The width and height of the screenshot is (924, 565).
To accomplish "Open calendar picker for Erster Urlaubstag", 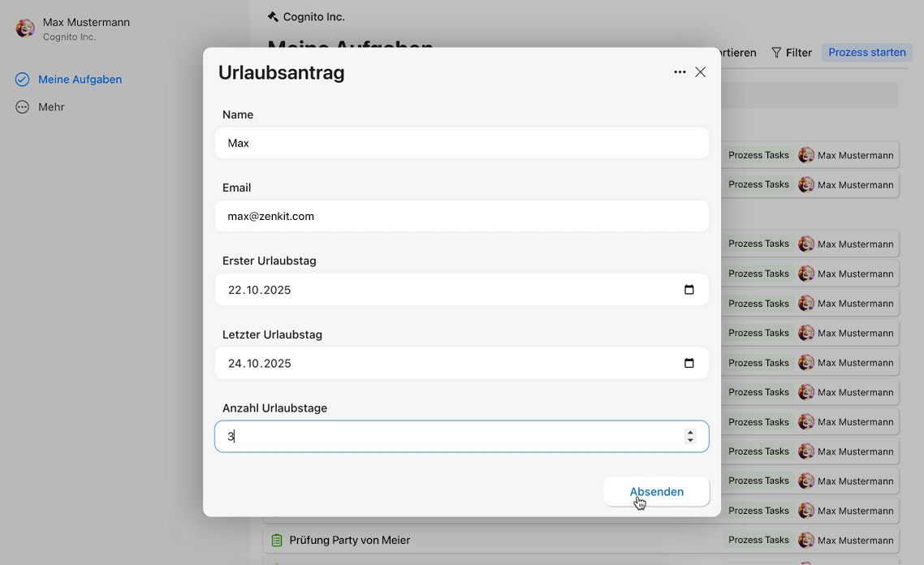I will (689, 290).
